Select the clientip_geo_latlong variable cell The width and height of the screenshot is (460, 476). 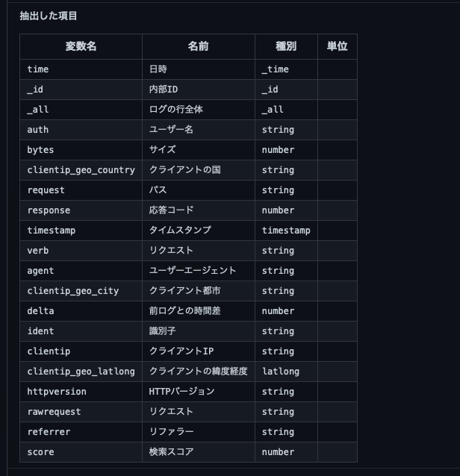coord(81,372)
